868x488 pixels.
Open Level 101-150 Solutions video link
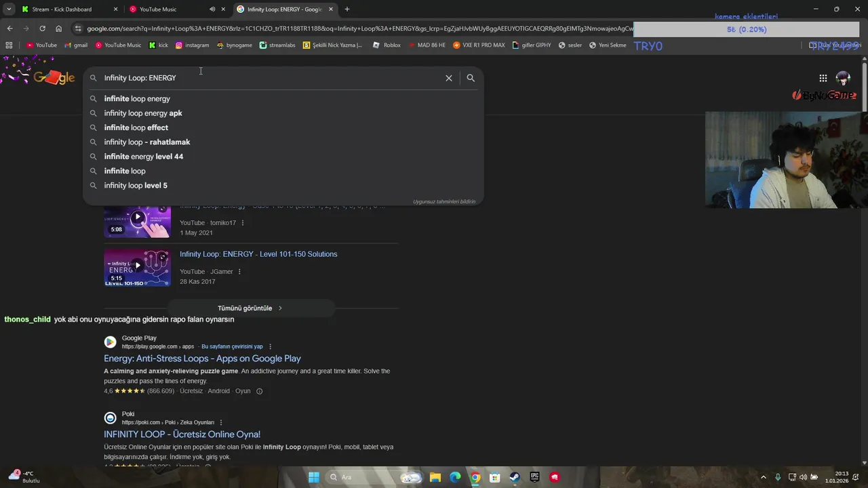point(258,254)
